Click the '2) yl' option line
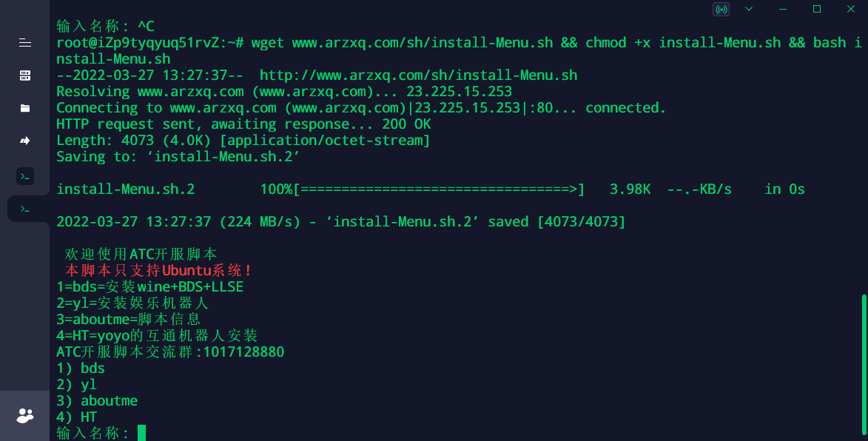Image resolution: width=868 pixels, height=441 pixels. [x=76, y=385]
